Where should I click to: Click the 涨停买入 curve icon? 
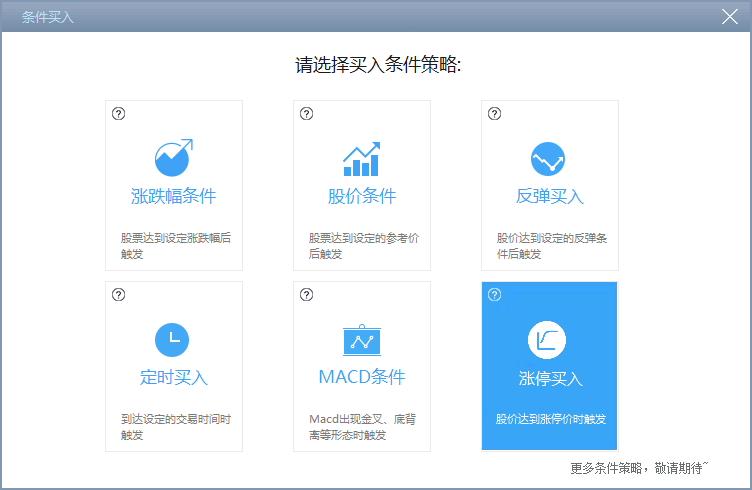pyautogui.click(x=547, y=341)
